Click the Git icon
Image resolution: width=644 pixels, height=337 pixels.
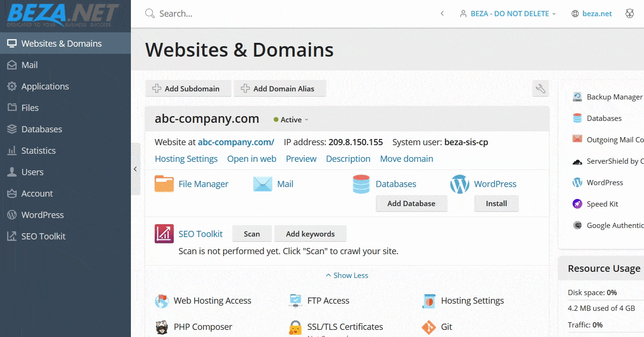point(429,327)
